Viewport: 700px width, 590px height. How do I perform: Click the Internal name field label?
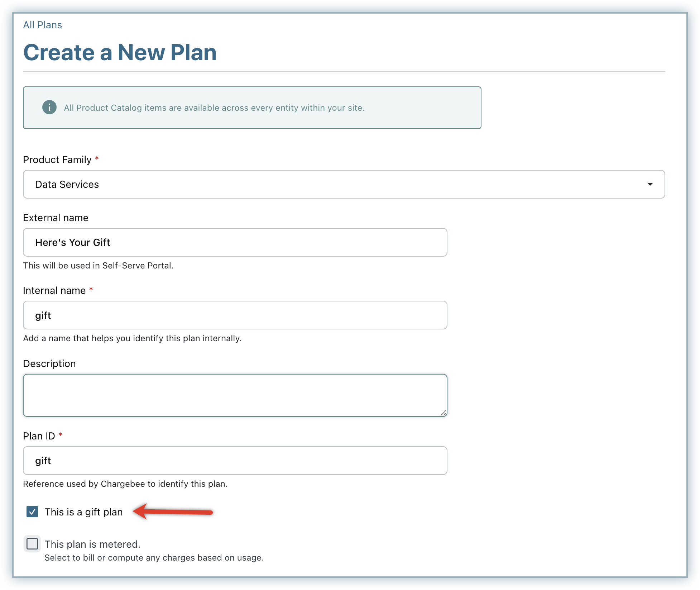54,291
